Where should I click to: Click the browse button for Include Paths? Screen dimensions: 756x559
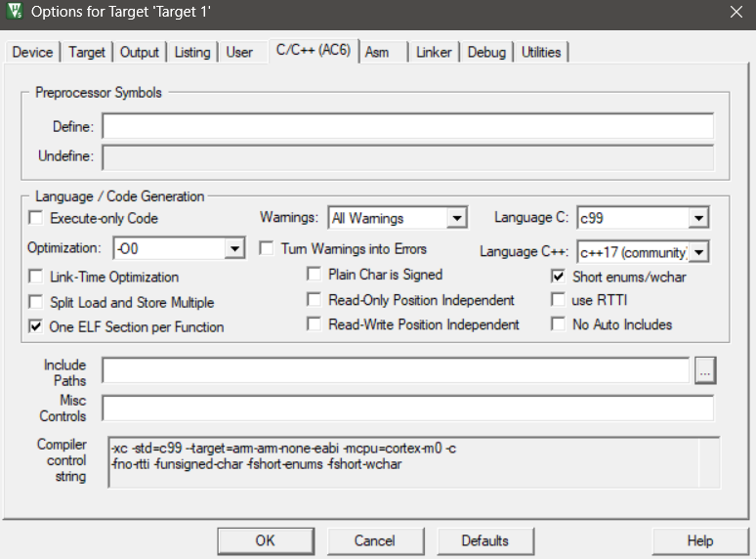click(x=705, y=369)
